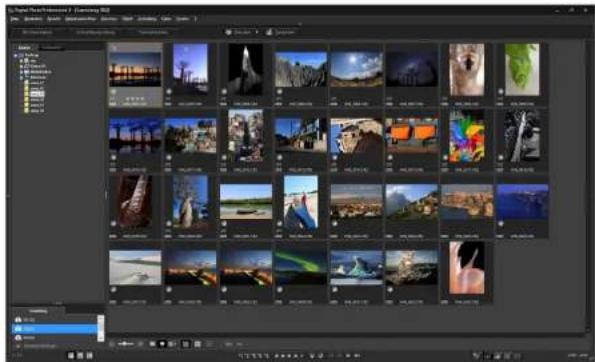Select the fisheye sun and clouds thumbnail
The image size is (595, 362).
[x=356, y=69]
